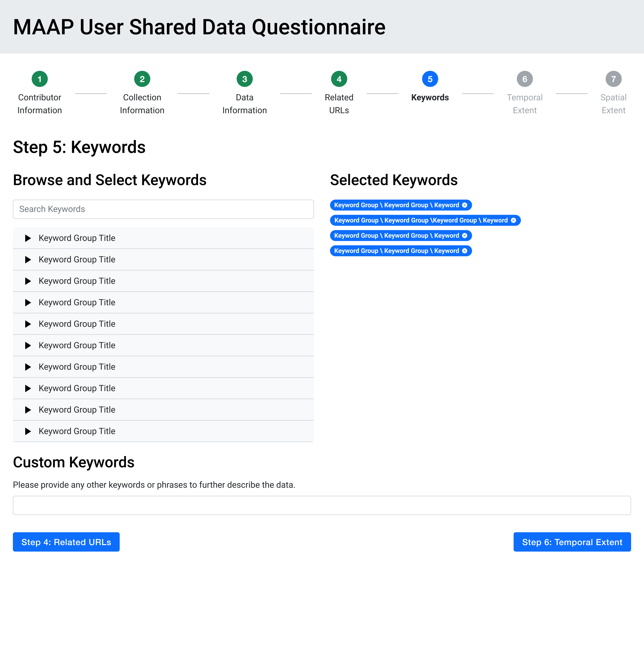The width and height of the screenshot is (644, 668).
Task: Expand the fifth Keyword Group Title
Action: point(28,324)
